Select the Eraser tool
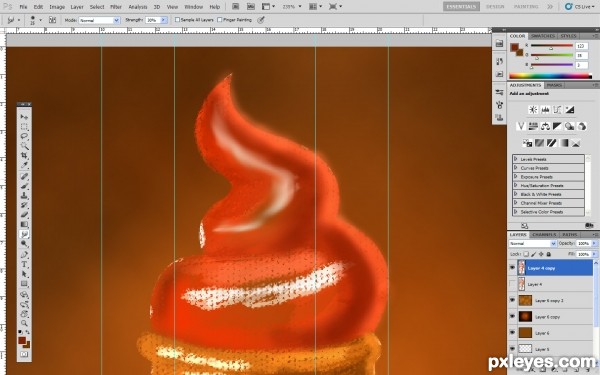Viewport: 600px width, 375px height. [24, 215]
